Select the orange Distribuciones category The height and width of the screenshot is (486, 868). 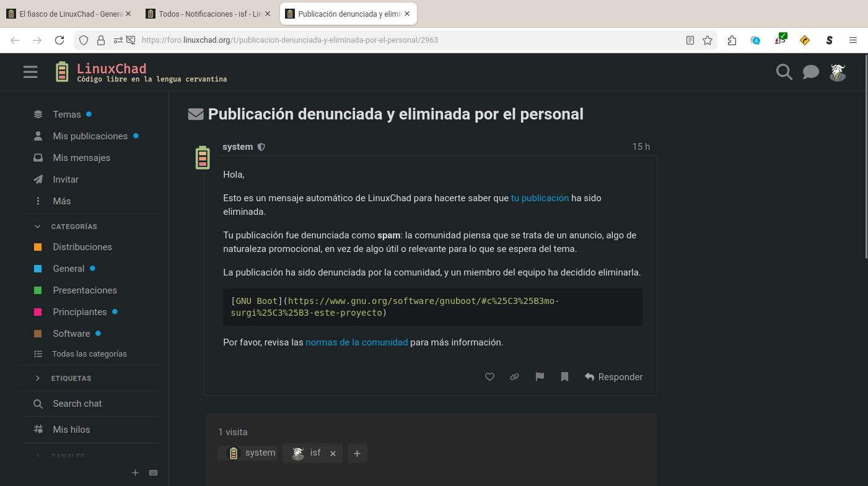pos(82,247)
